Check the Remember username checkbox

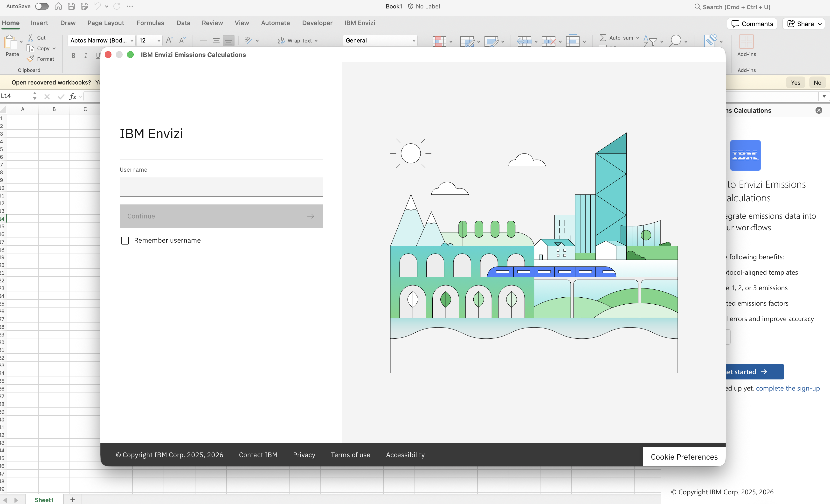pyautogui.click(x=125, y=241)
